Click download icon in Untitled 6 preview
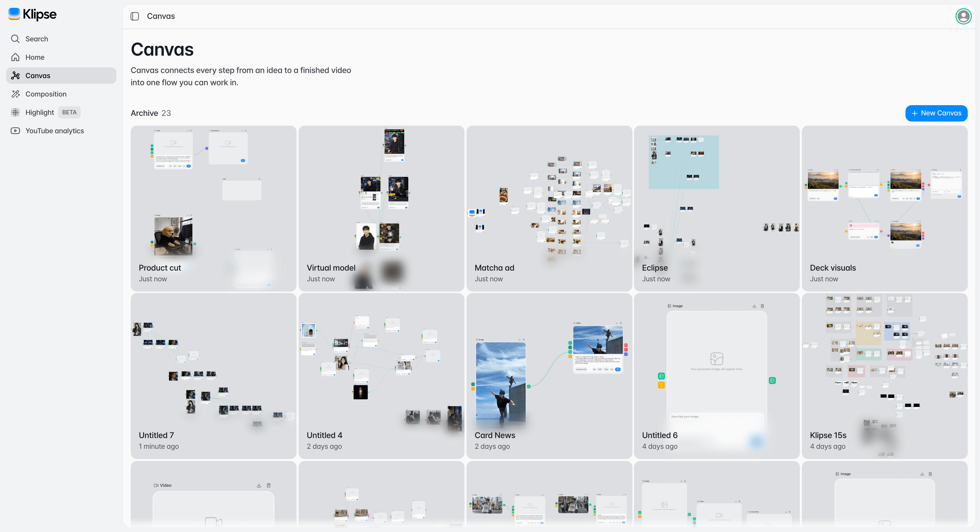Image resolution: width=980 pixels, height=532 pixels. point(754,306)
